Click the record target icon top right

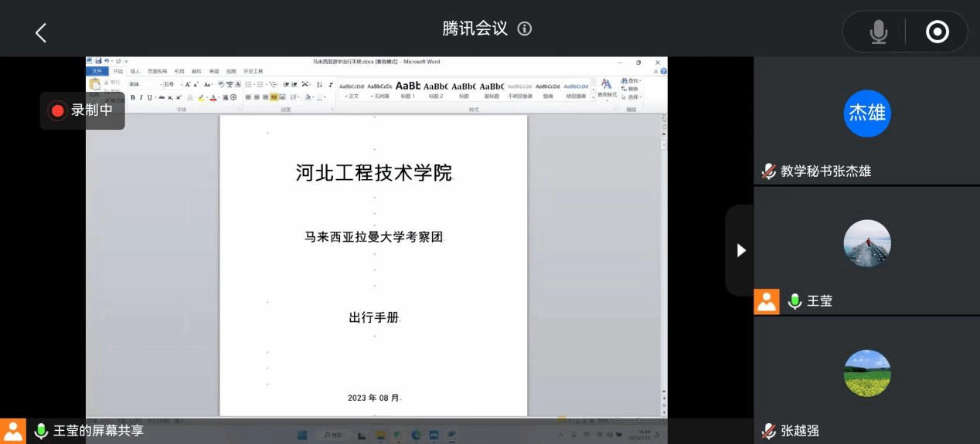click(937, 32)
